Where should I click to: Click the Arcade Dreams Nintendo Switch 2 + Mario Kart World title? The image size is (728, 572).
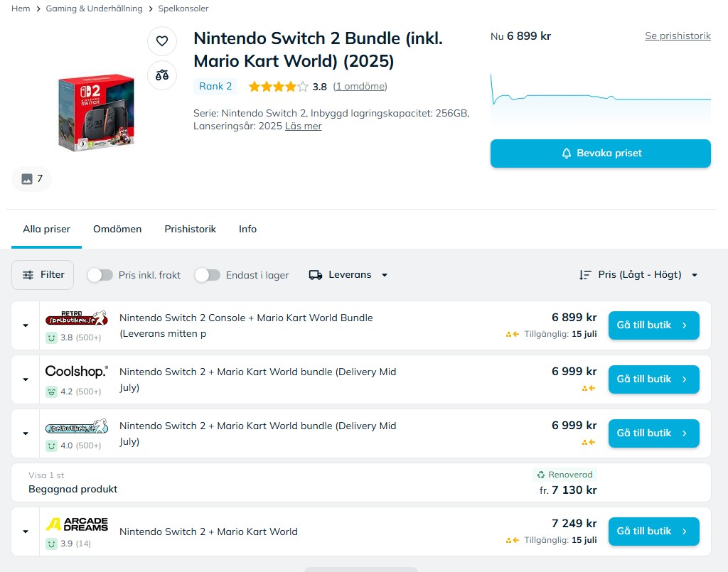tap(208, 531)
